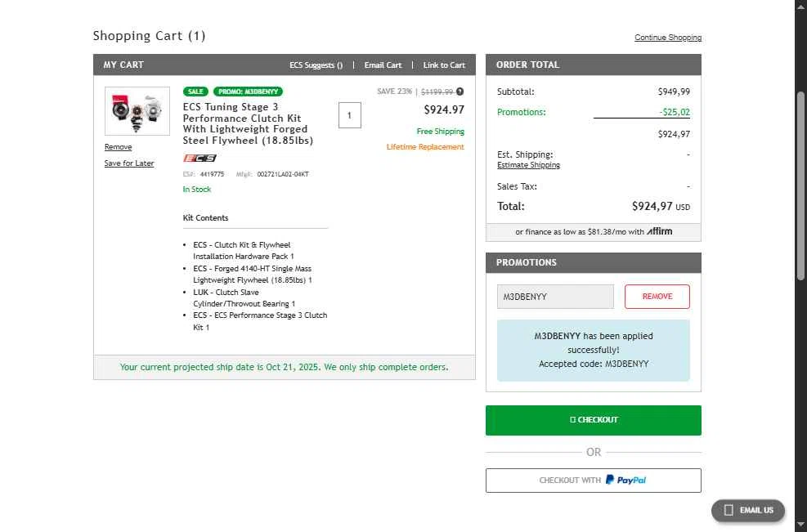The image size is (807, 532).
Task: Select Email Cart in cart header
Action: pos(383,65)
